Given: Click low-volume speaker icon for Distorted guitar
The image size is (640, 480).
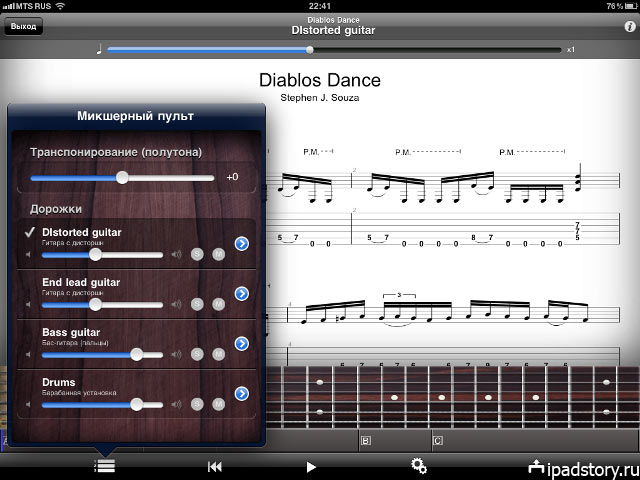Looking at the screenshot, I should tap(28, 255).
